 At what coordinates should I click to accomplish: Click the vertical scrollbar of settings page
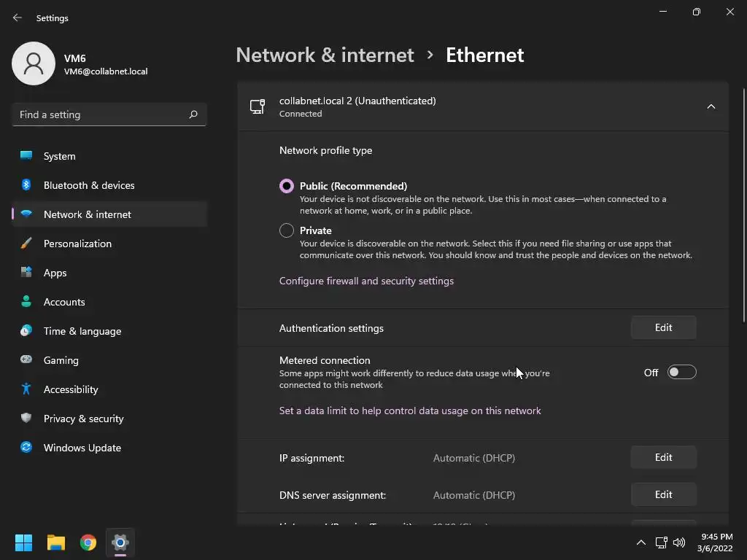pyautogui.click(x=743, y=204)
